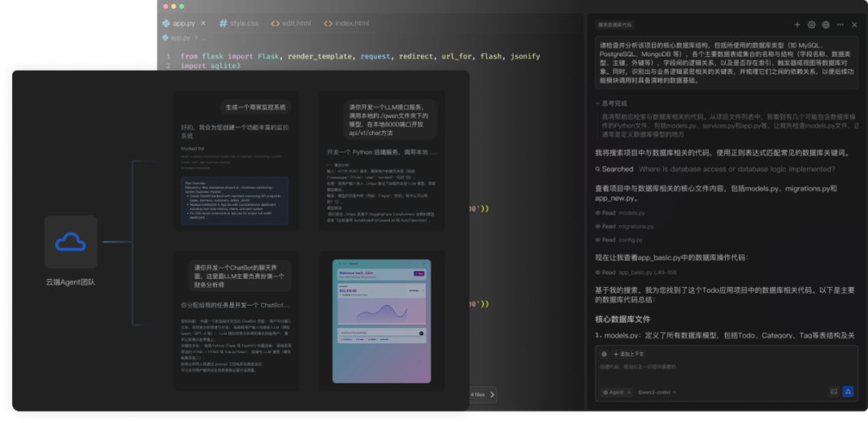Click the eye icon beside app_basic.py
This screenshot has width=868, height=423.
pyautogui.click(x=598, y=273)
